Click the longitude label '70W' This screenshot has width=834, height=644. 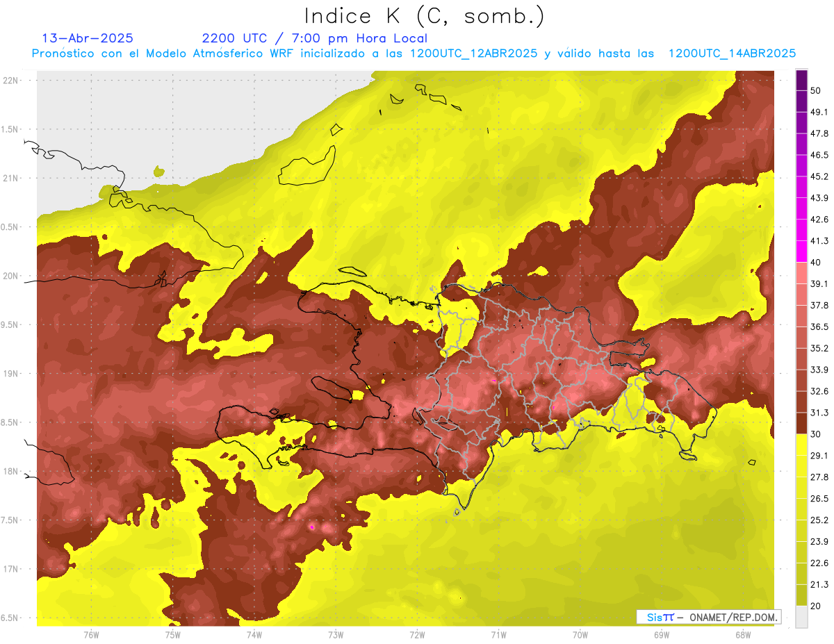coord(580,635)
